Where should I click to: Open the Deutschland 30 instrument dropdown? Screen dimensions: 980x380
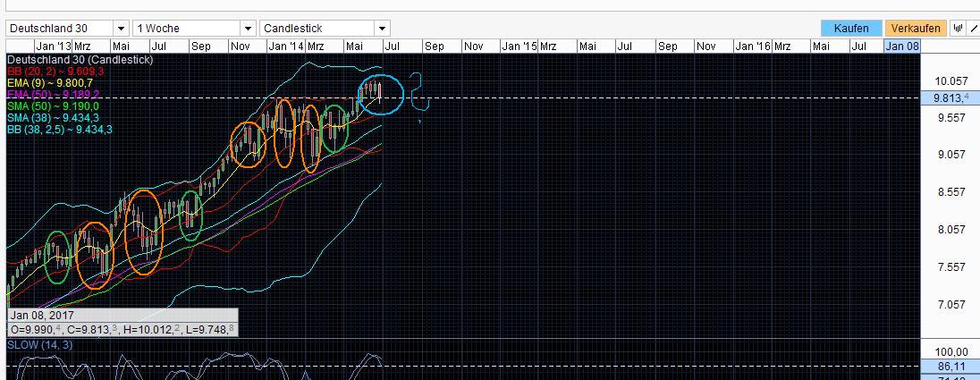(x=60, y=29)
